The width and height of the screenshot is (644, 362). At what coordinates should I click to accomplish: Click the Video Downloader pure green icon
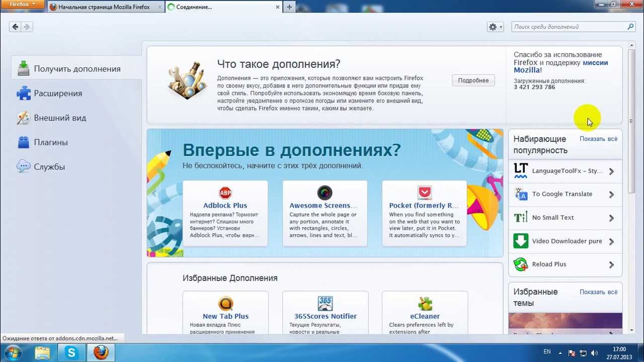(x=521, y=241)
